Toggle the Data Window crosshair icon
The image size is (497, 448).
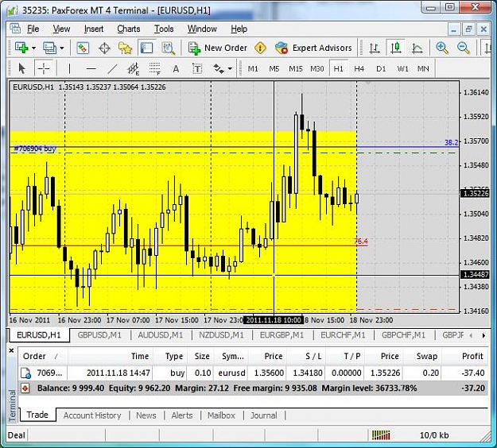pyautogui.click(x=104, y=48)
